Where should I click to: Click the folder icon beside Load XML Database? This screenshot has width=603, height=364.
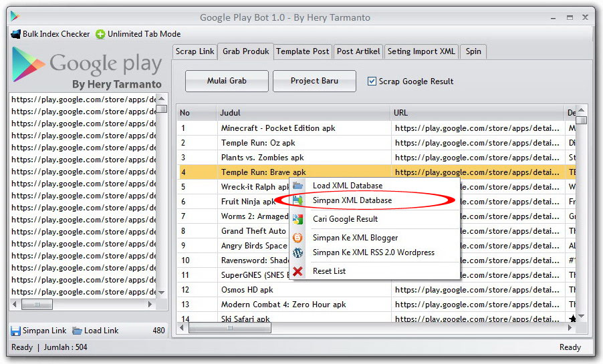pyautogui.click(x=297, y=186)
